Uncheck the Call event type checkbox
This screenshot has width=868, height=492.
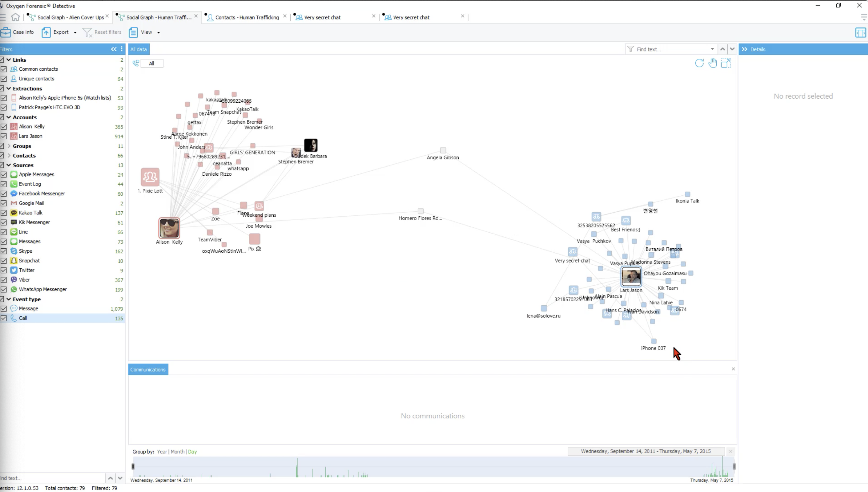[x=4, y=318]
